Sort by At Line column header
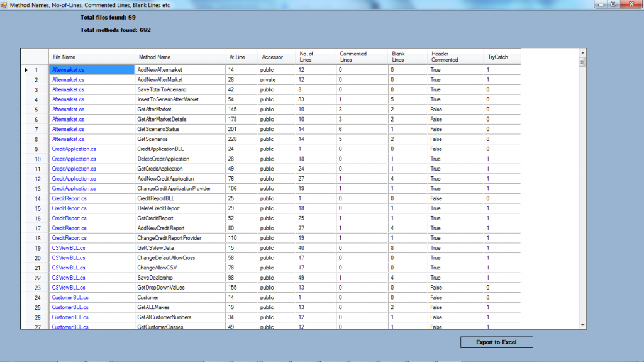This screenshot has height=362, width=644. (x=241, y=57)
